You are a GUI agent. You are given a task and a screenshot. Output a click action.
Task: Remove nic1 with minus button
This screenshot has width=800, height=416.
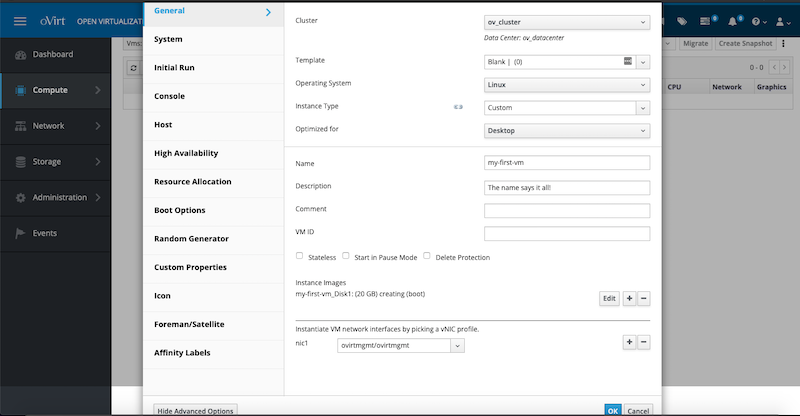644,342
